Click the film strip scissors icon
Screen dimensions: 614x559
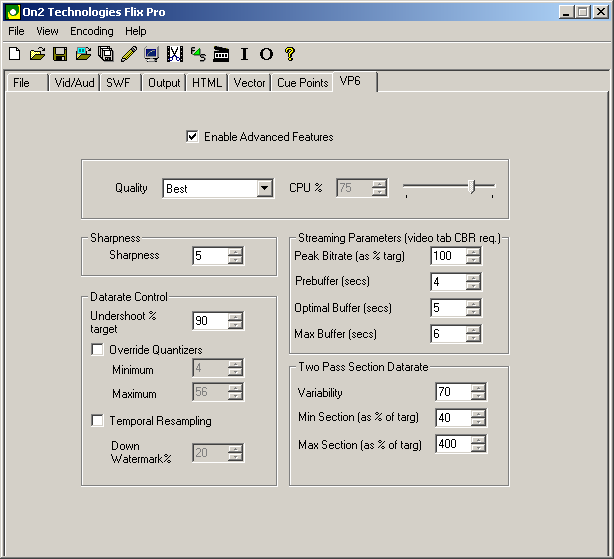pos(174,54)
